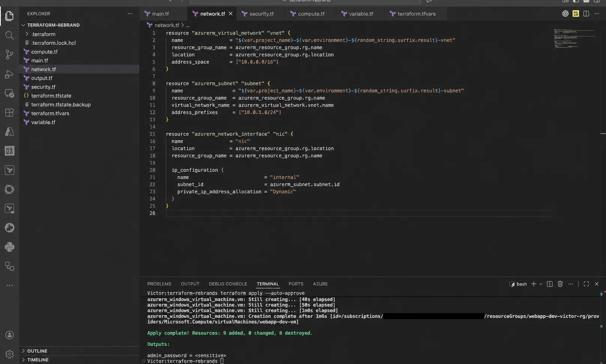
Task: Open the PROBLEMS panel tab
Action: 159,284
